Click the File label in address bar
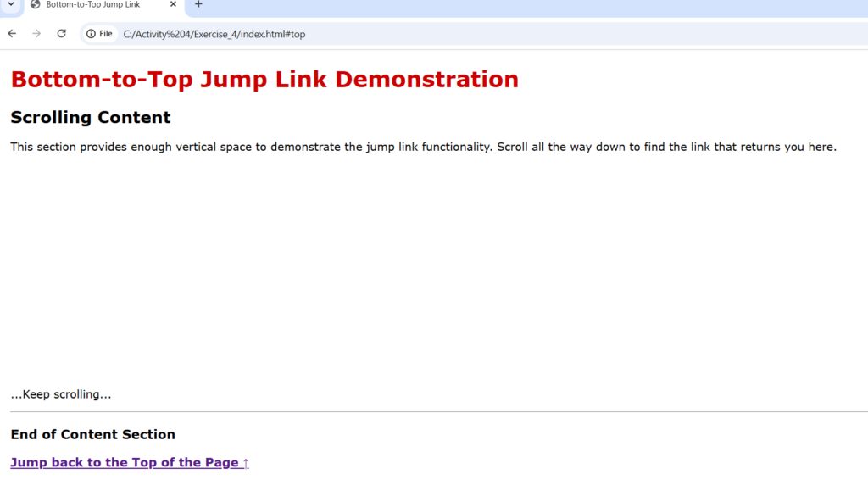 (105, 34)
